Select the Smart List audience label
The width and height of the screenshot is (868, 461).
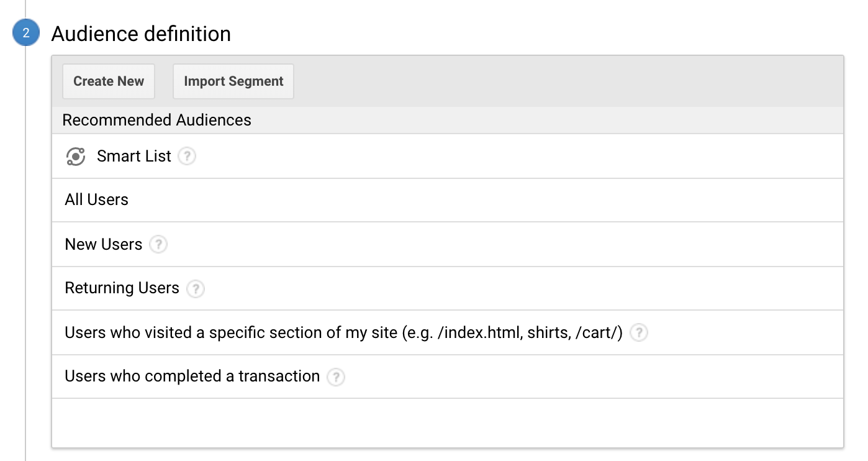[133, 157]
